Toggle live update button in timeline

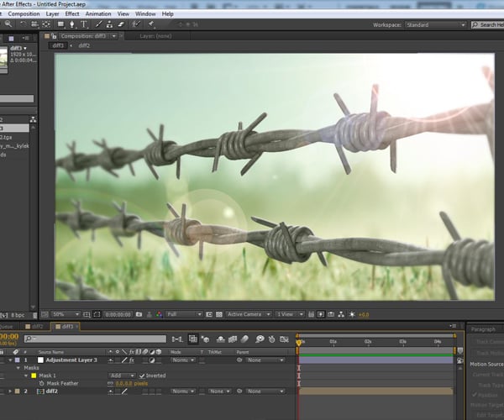[193, 339]
